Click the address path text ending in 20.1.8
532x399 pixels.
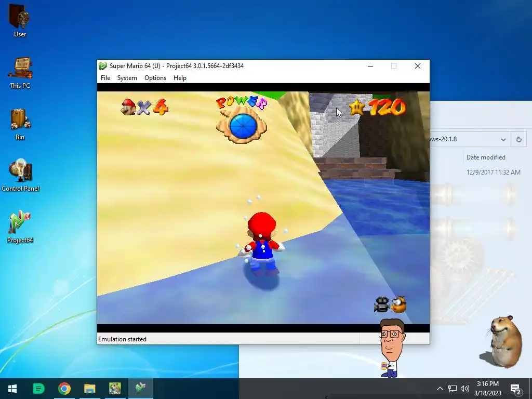444,139
